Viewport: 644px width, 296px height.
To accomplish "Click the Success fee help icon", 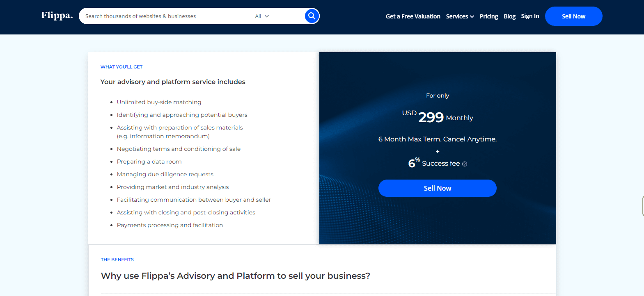I will click(465, 164).
